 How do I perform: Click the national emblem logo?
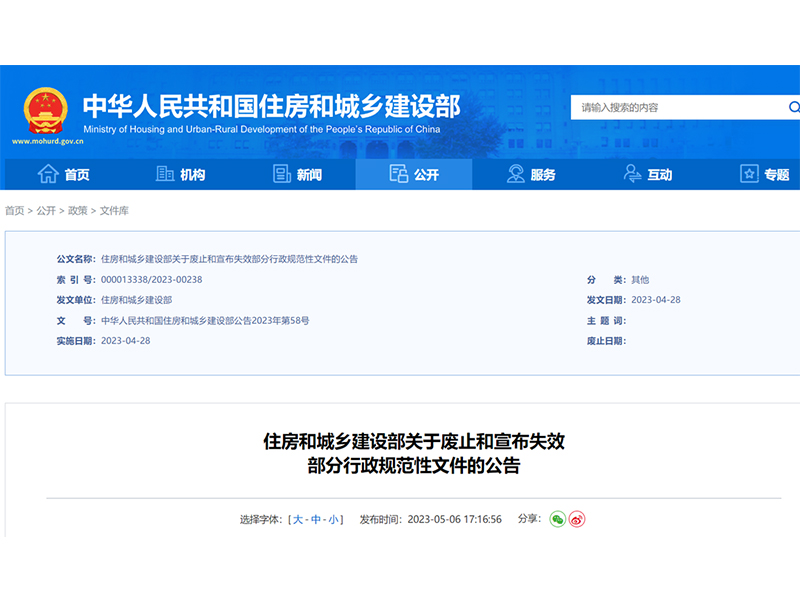tap(45, 109)
